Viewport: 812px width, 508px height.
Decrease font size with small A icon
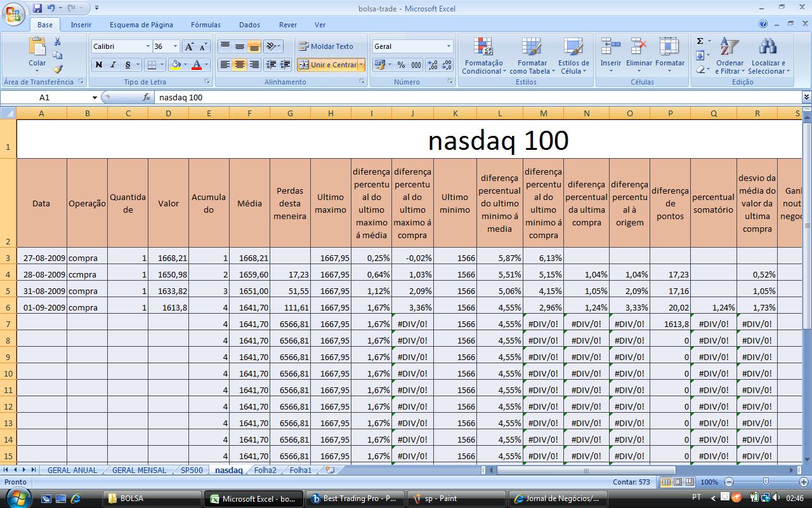click(203, 46)
